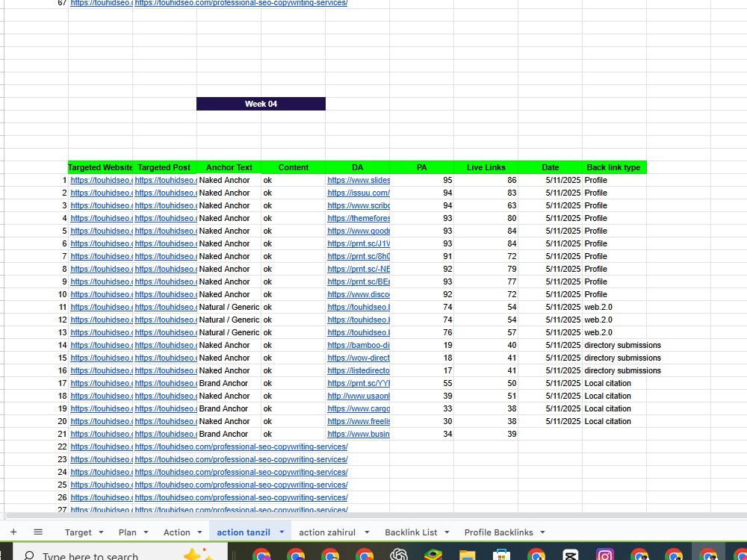Select Natural / Generic cell in row 11
The width and height of the screenshot is (747, 560).
coord(229,307)
